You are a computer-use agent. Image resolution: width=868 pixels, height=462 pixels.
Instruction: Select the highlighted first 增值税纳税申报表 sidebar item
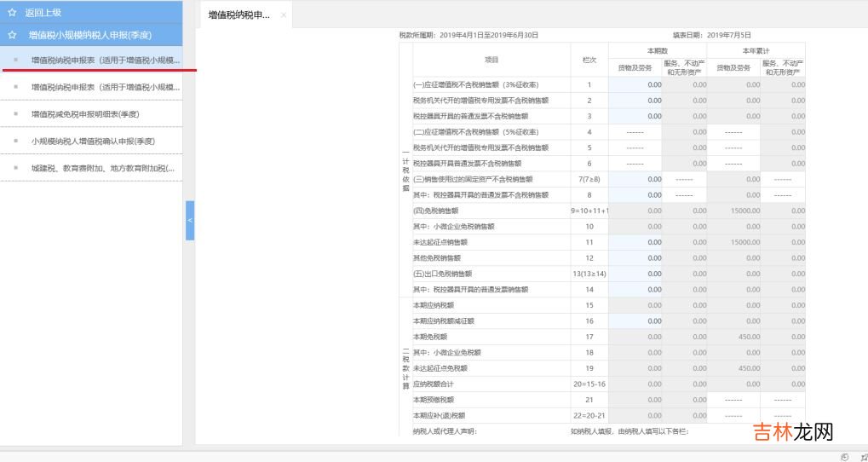pyautogui.click(x=105, y=61)
